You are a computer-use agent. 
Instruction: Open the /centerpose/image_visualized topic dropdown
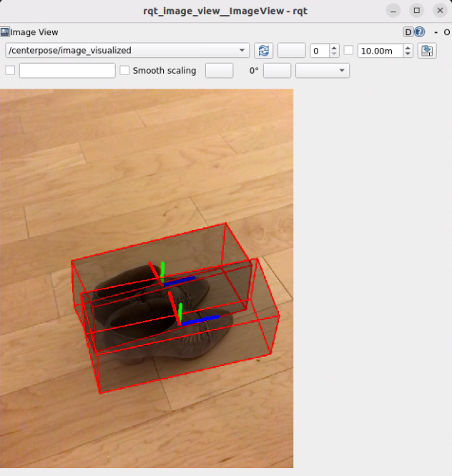pyautogui.click(x=127, y=51)
